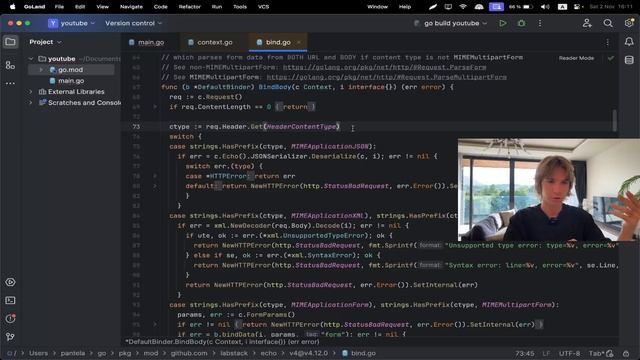Open youtube project dropdown
This screenshot has width=640, height=360.
tap(72, 24)
